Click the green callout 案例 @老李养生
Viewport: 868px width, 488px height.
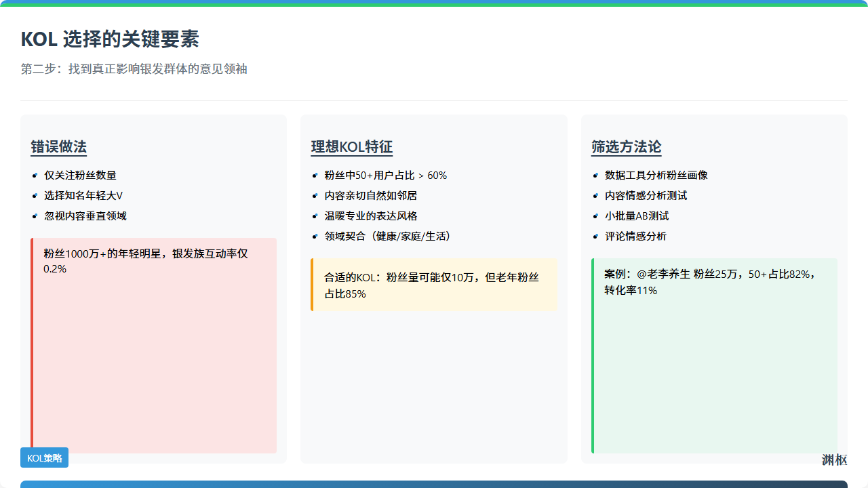(715, 354)
